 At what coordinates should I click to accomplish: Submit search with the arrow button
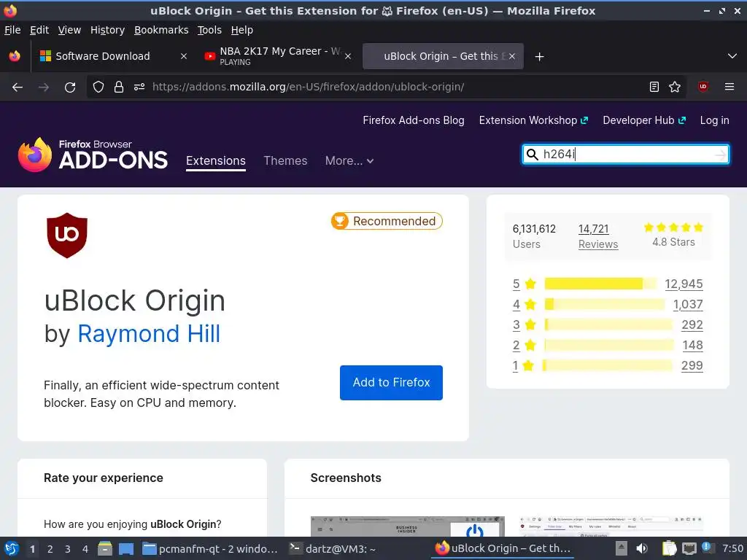[720, 155]
